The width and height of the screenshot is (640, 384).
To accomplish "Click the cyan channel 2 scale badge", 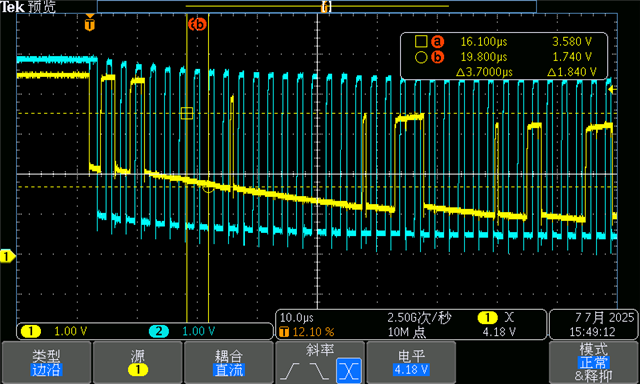I will [159, 331].
